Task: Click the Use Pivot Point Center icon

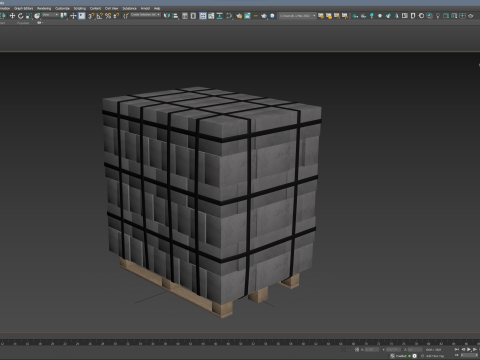Action: pos(64,16)
